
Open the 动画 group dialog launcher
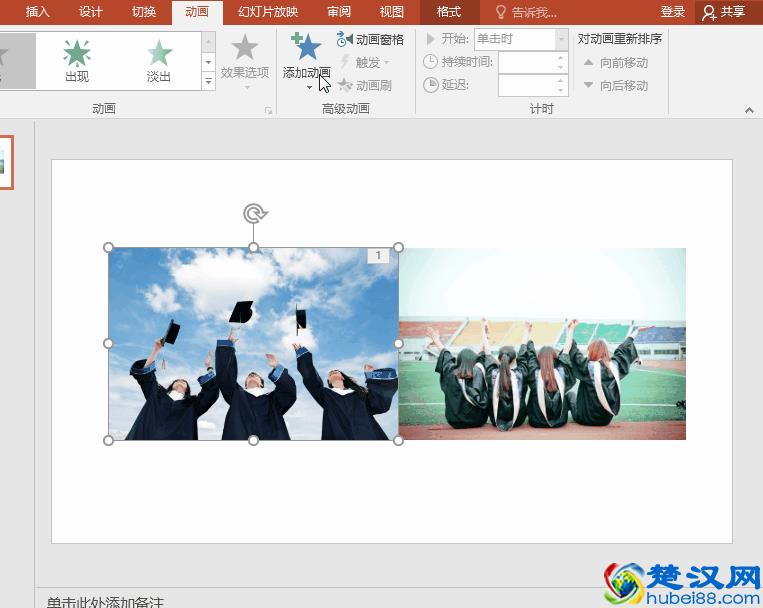tap(268, 111)
